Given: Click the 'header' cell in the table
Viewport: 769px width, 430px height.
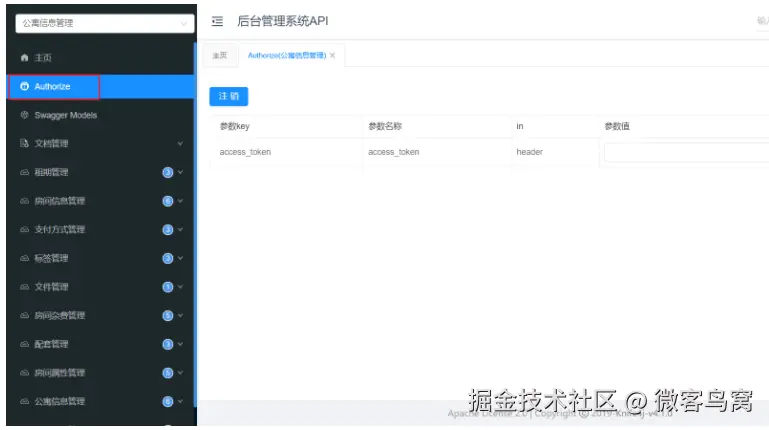Looking at the screenshot, I should click(x=530, y=152).
